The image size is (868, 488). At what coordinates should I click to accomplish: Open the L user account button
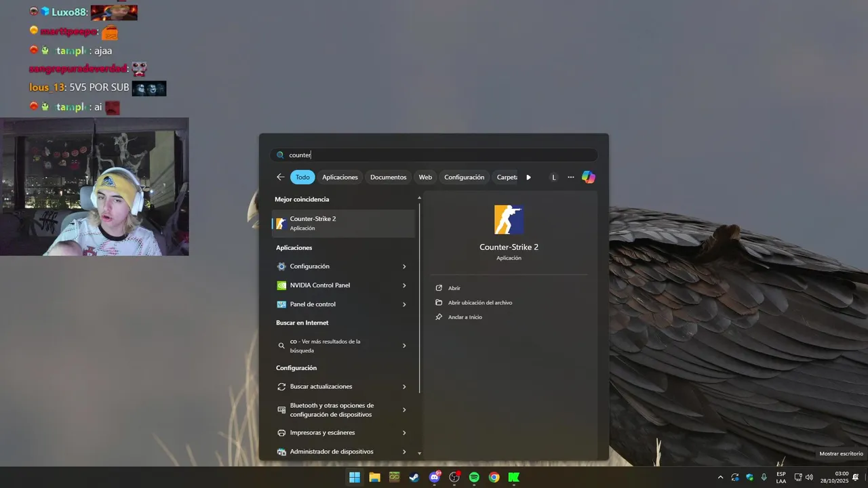click(553, 177)
